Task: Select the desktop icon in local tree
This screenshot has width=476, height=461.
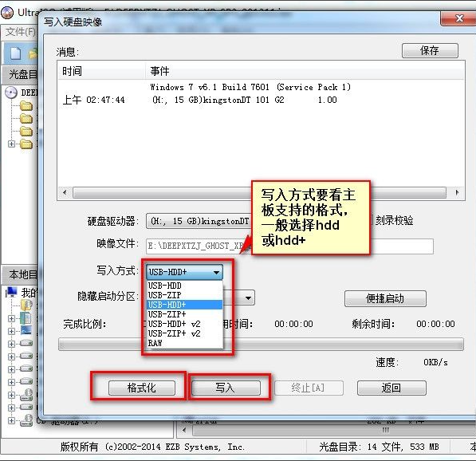Action: coord(26,330)
